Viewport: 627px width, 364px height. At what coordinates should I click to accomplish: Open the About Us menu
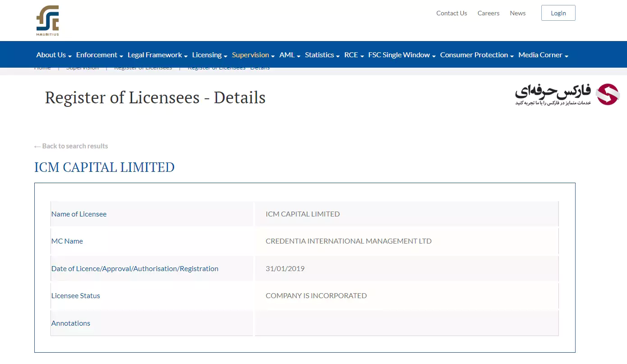click(x=54, y=55)
